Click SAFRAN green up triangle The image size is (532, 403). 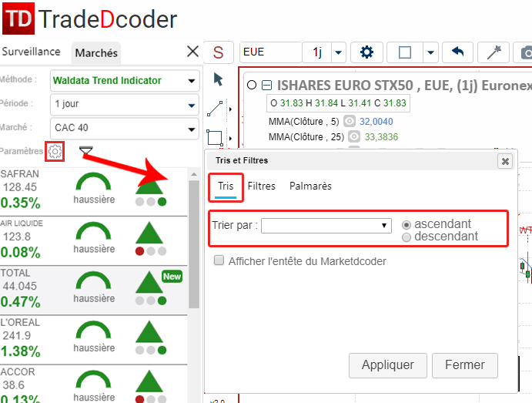[149, 186]
